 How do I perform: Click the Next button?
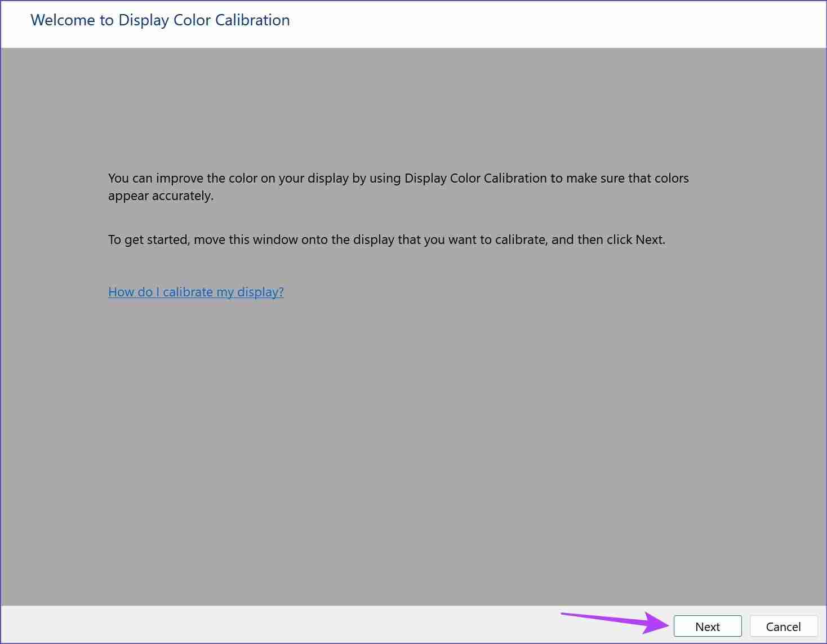(x=708, y=626)
